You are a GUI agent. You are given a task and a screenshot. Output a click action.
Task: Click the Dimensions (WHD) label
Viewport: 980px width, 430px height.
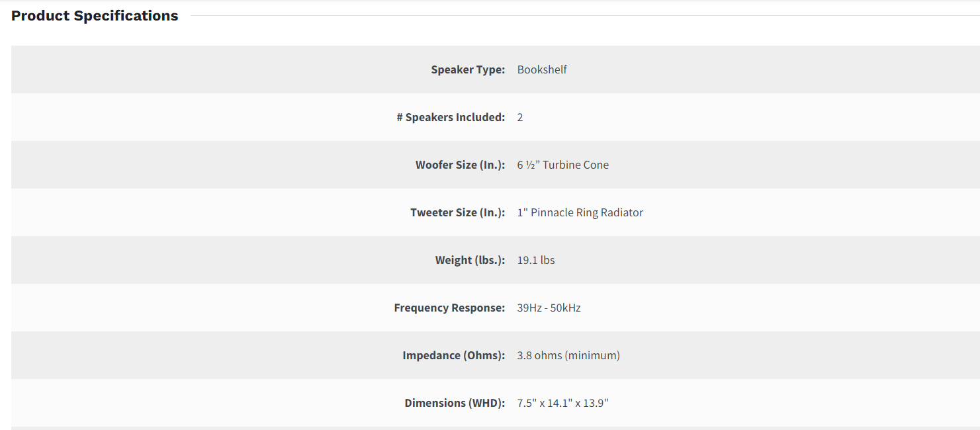(x=455, y=403)
